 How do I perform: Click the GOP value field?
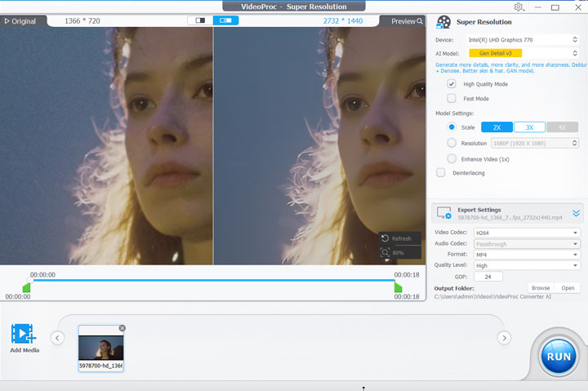488,277
